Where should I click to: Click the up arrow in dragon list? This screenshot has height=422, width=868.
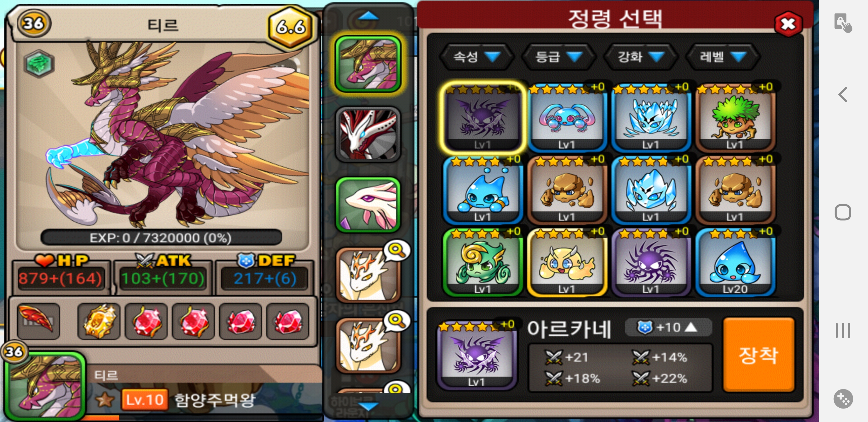coord(368,16)
